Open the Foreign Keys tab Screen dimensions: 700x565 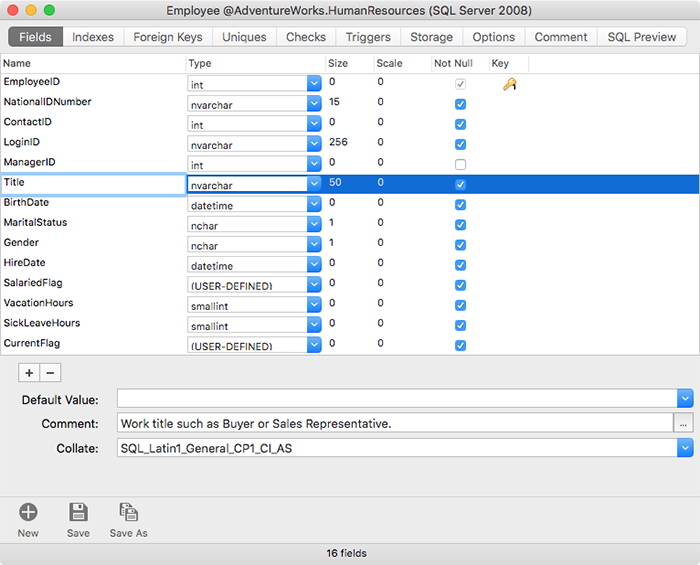[x=168, y=37]
